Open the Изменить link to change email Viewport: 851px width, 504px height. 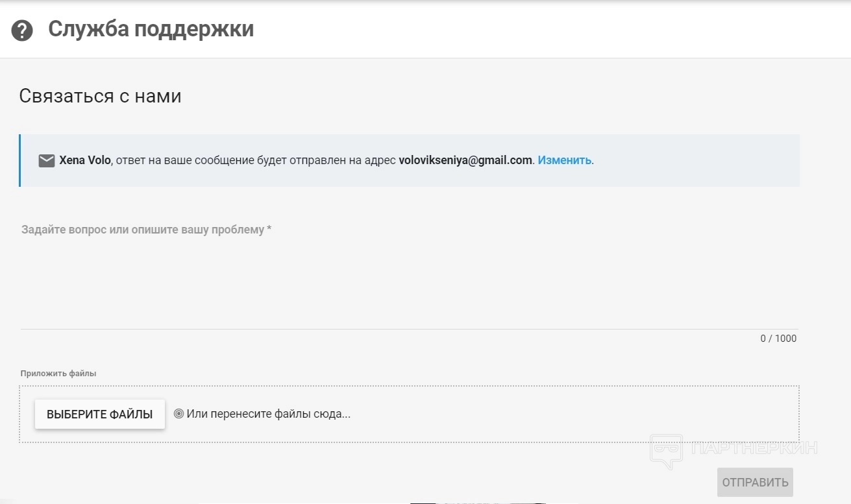coord(564,160)
